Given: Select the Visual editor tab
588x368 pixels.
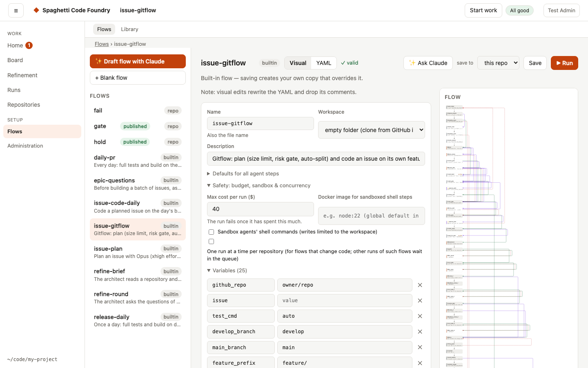Looking at the screenshot, I should click(x=298, y=63).
